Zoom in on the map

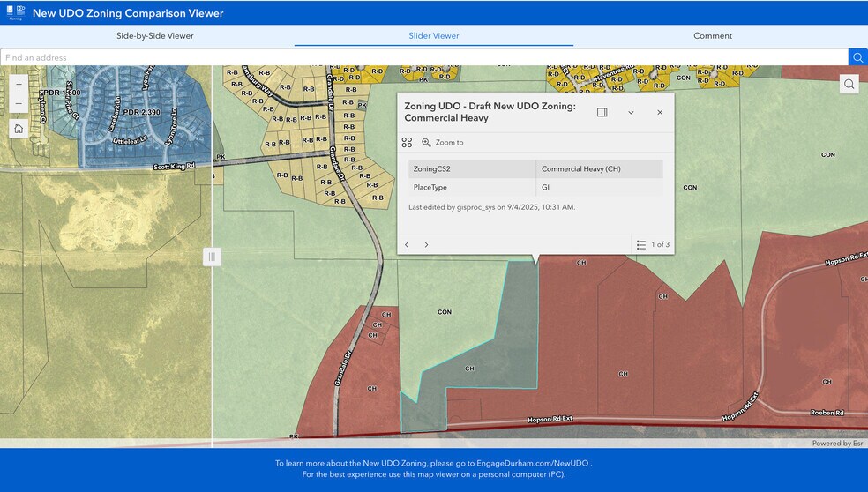(19, 85)
